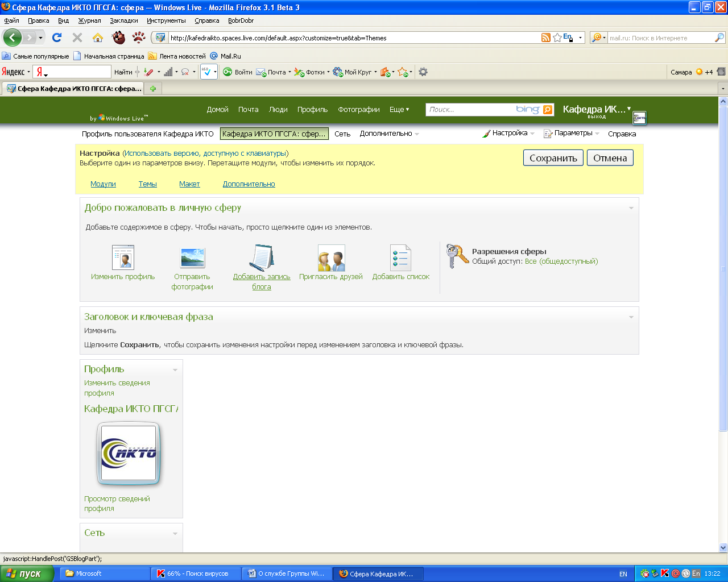The width and height of the screenshot is (728, 582).
Task: Click the keys icon for Разрешения сферы
Action: [x=457, y=256]
